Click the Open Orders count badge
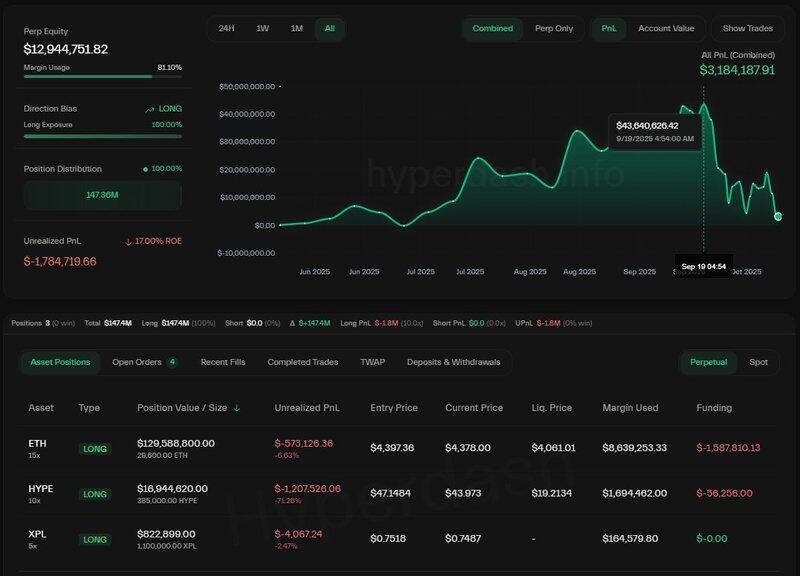This screenshot has width=800, height=576. (x=172, y=362)
